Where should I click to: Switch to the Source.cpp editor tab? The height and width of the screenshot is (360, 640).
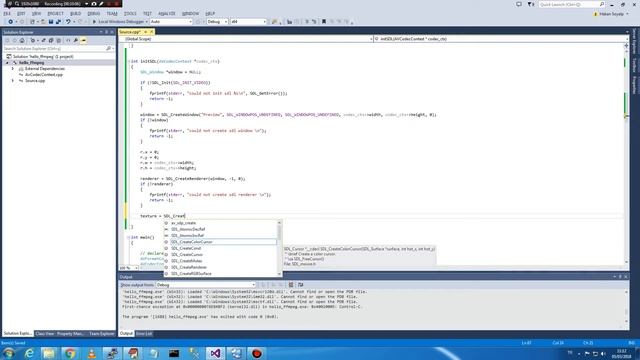[130, 32]
